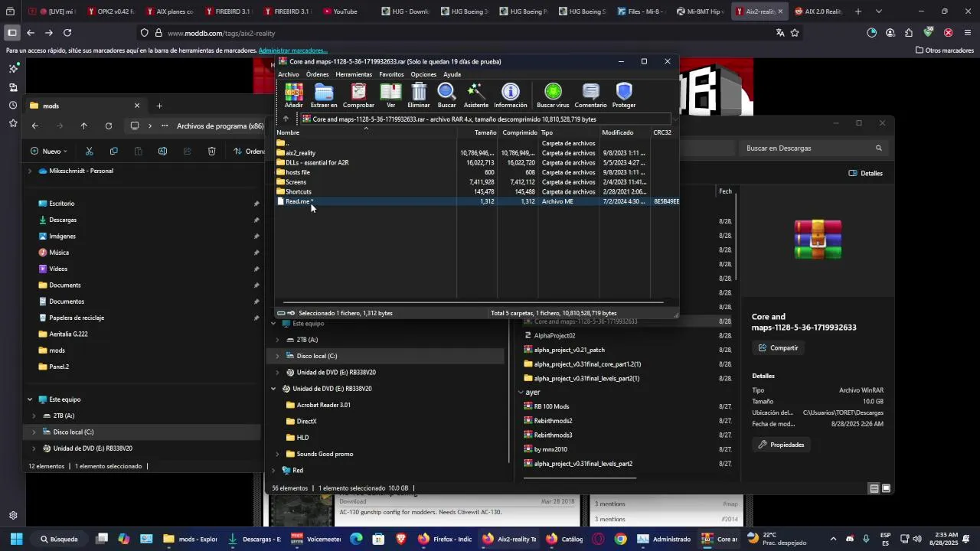This screenshot has width=980, height=551.
Task: Switch to thumbnails view in Descargas window
Action: point(887,488)
